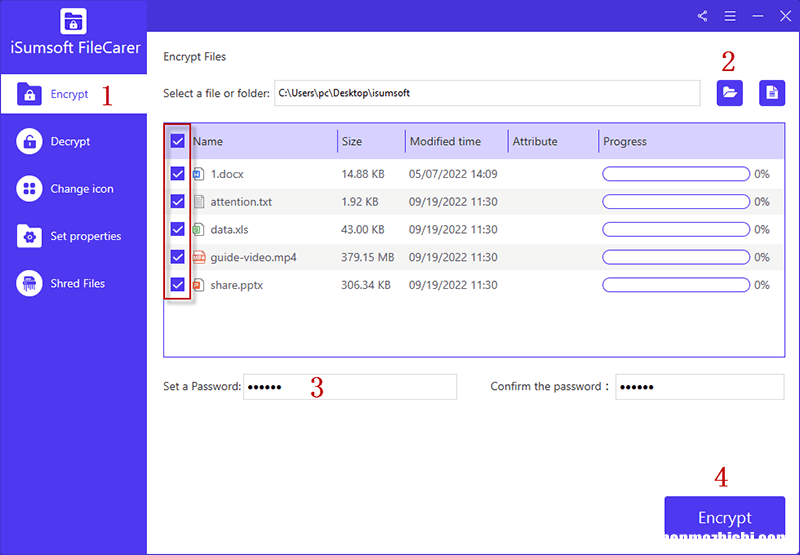Click the 43.00 KB size cell

pyautogui.click(x=363, y=229)
